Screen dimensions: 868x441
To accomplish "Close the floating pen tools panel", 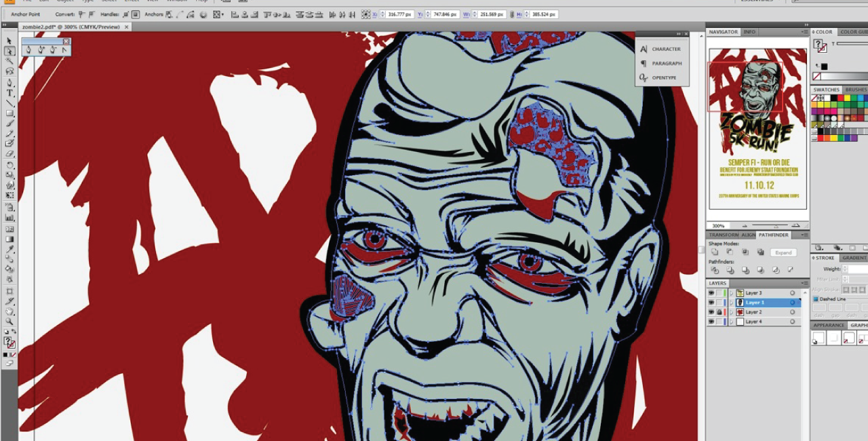I will pos(66,41).
